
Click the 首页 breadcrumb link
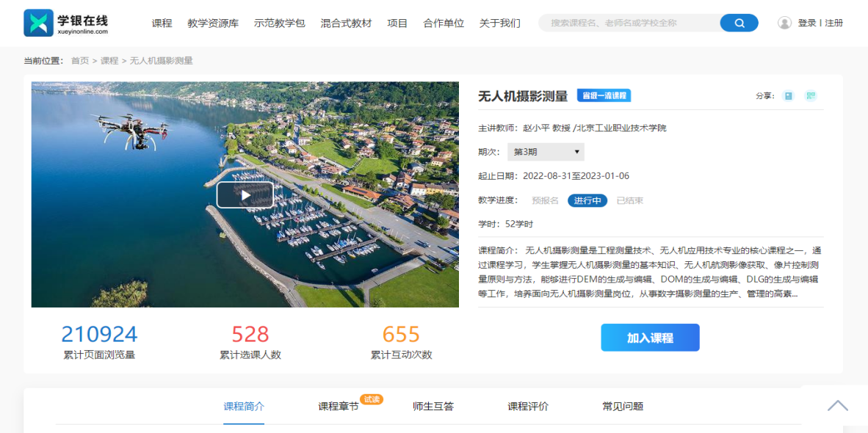80,60
